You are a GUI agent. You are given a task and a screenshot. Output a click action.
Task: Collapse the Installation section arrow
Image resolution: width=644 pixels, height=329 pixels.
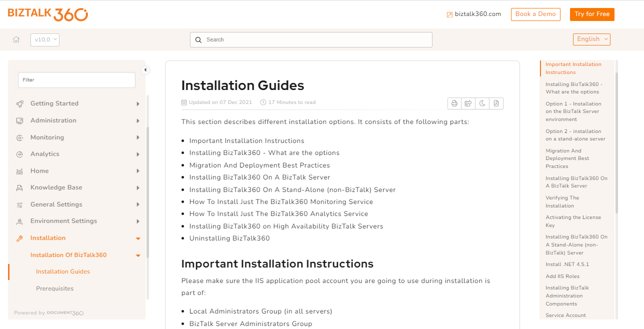pyautogui.click(x=138, y=238)
